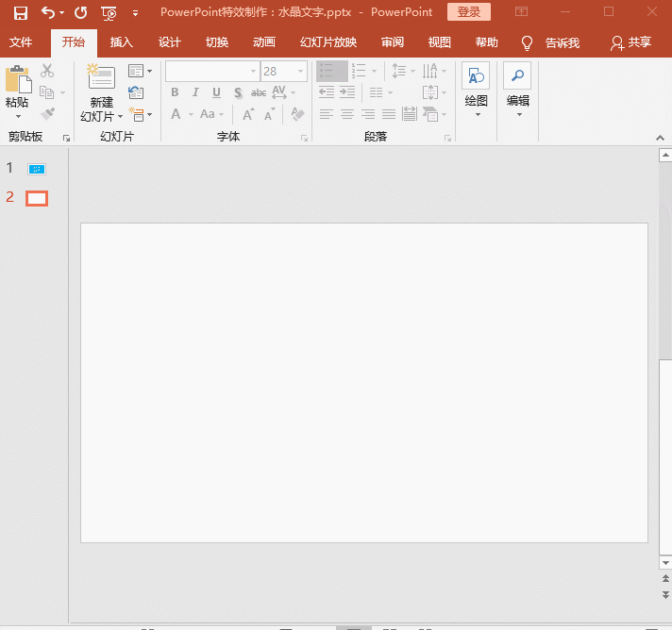Click the 粘贴 paste icon
Image resolution: width=672 pixels, height=630 pixels.
[18, 79]
